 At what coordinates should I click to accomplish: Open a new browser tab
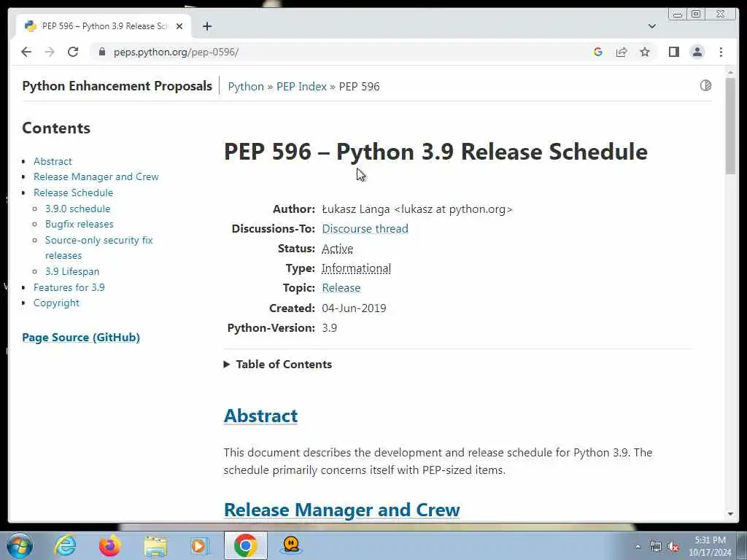[206, 26]
